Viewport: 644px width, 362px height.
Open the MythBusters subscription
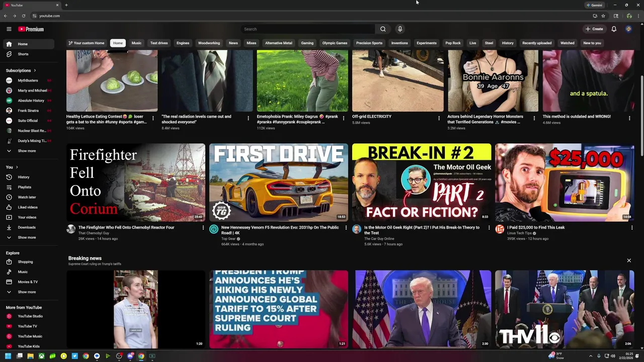[28, 80]
